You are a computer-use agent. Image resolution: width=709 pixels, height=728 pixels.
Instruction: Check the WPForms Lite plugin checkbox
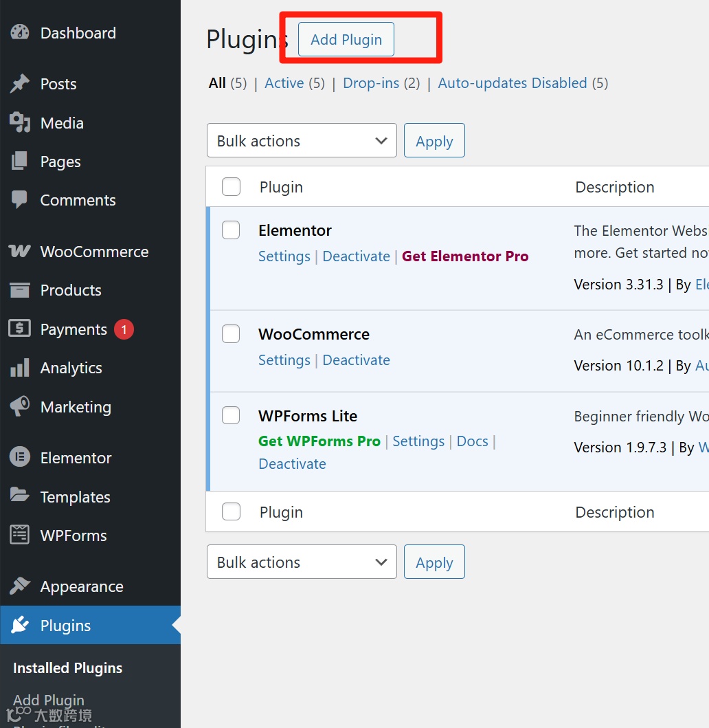[x=231, y=415]
